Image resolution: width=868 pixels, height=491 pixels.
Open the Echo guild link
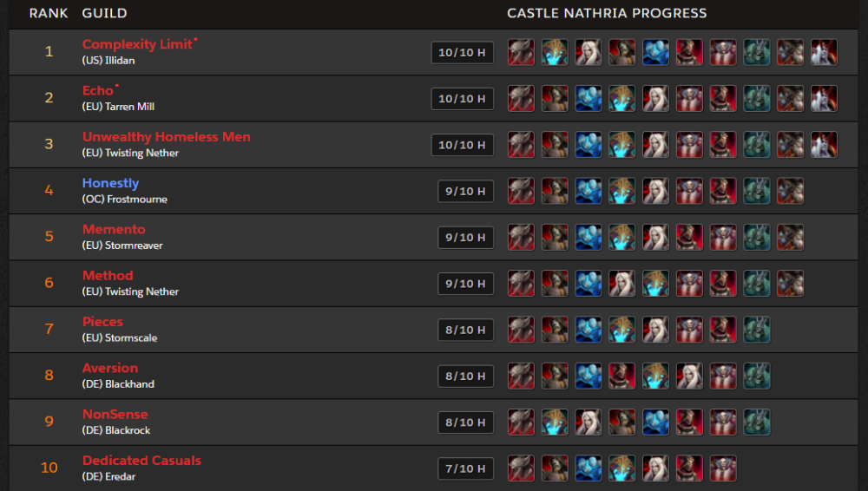tap(97, 90)
